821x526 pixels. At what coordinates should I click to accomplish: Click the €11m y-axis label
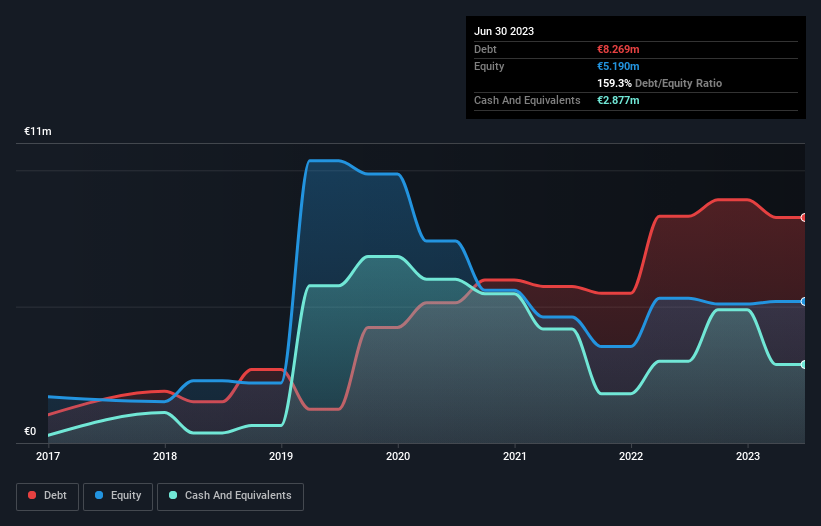38,131
